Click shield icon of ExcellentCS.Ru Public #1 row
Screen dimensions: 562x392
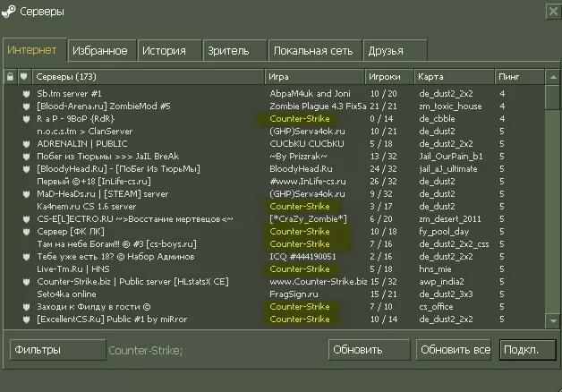tap(26, 320)
